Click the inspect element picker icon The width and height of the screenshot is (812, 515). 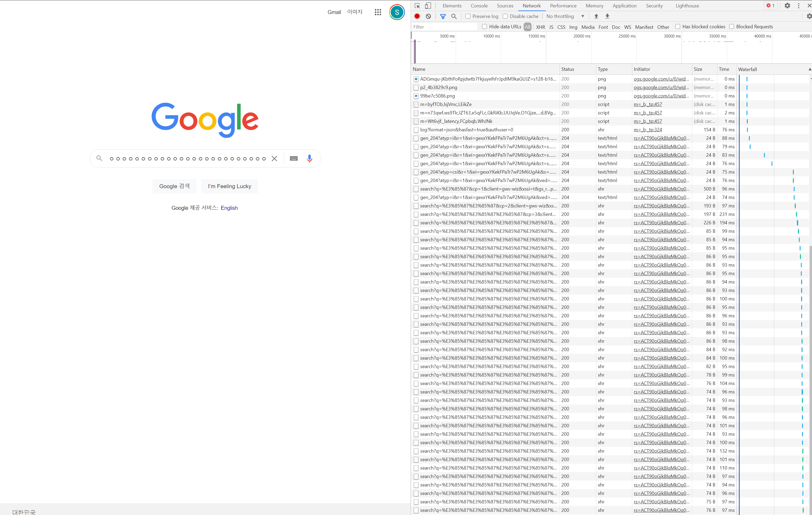pyautogui.click(x=417, y=6)
